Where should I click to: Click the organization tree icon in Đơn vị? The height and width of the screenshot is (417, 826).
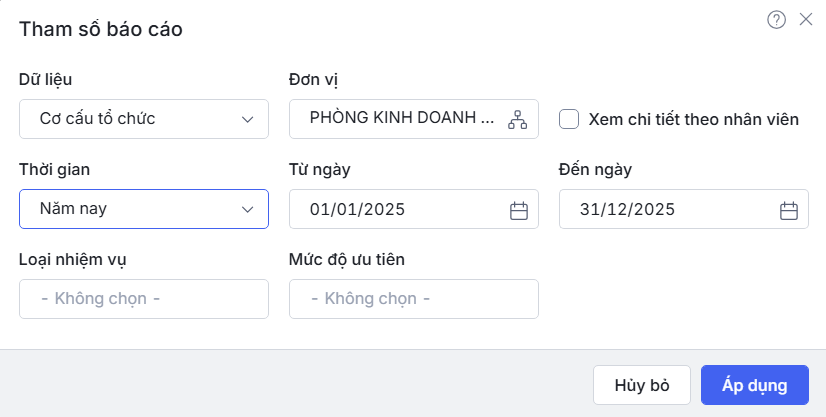517,119
